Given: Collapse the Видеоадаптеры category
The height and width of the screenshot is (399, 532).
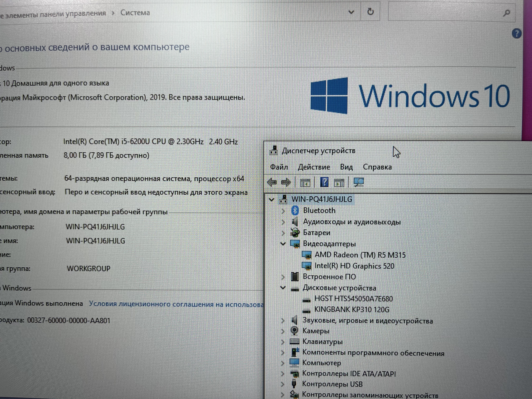Looking at the screenshot, I should (283, 244).
